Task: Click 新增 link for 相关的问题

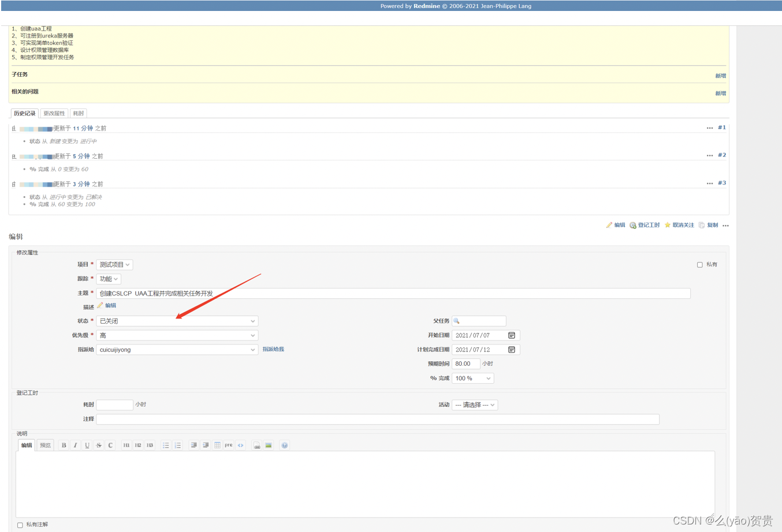Action: tap(721, 93)
